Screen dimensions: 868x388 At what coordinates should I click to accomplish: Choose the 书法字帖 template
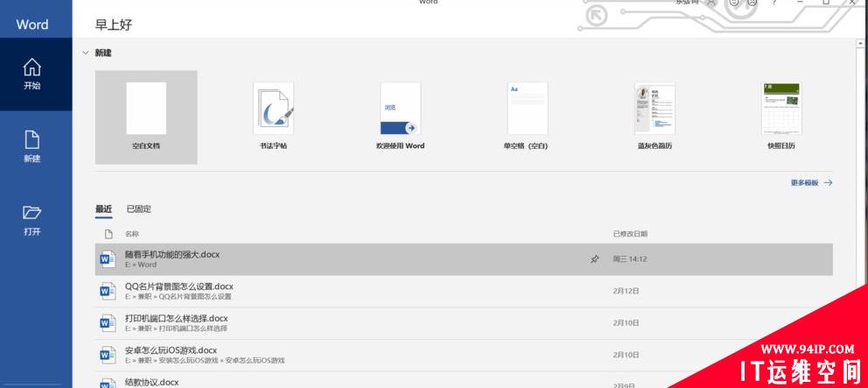click(274, 117)
